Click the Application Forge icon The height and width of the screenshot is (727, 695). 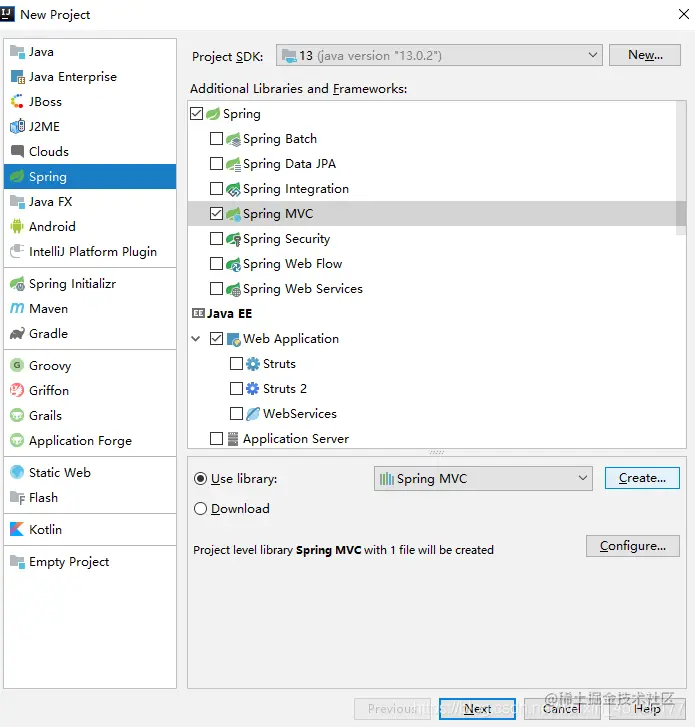[x=17, y=440]
